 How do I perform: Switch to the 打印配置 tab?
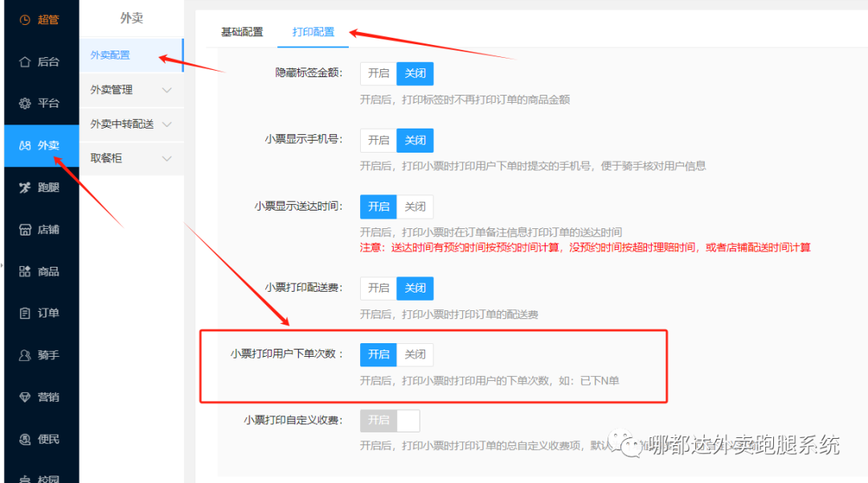coord(313,32)
